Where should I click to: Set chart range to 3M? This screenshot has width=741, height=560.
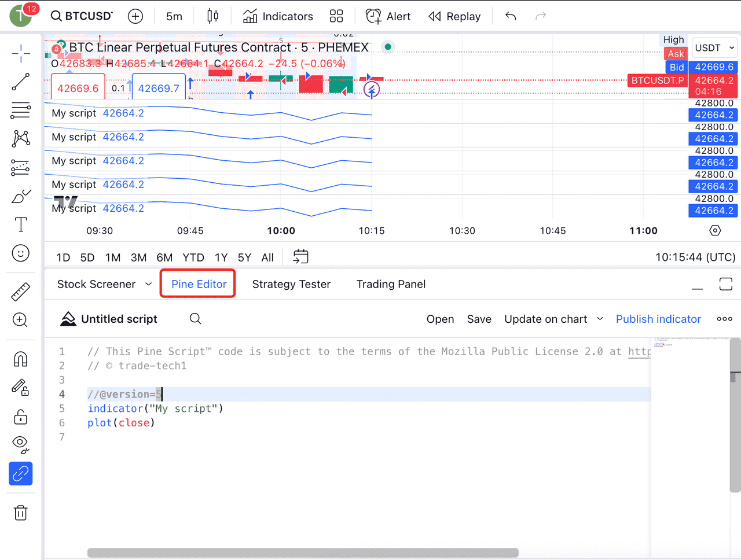(x=138, y=257)
